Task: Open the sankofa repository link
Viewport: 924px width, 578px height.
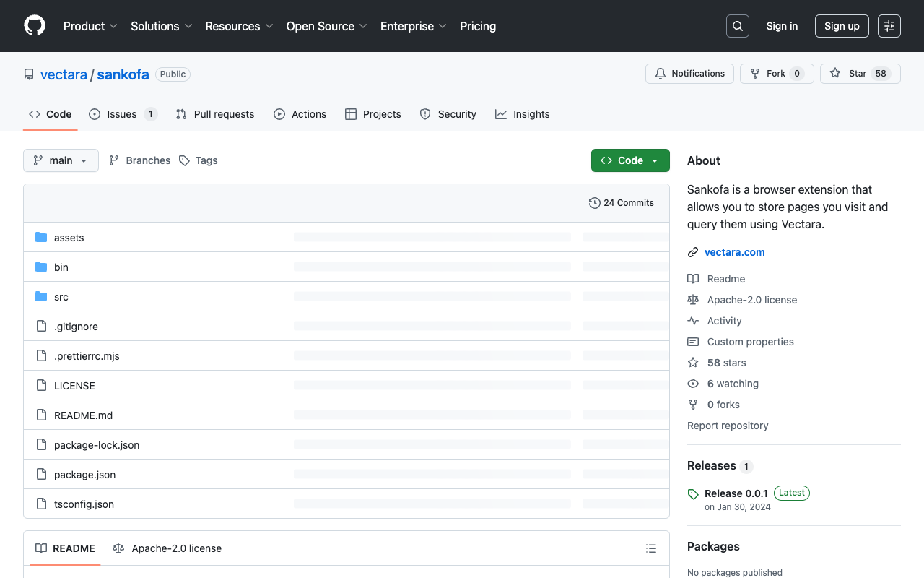Action: coord(123,74)
